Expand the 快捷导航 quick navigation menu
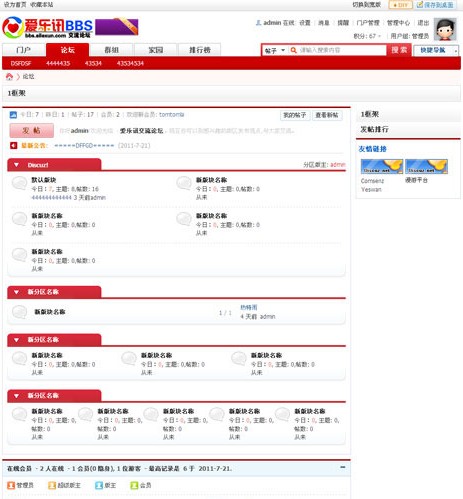The width and height of the screenshot is (463, 499). [436, 50]
